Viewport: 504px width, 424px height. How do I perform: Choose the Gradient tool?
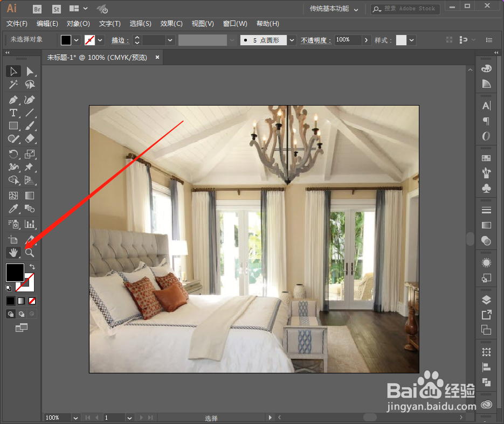[30, 196]
